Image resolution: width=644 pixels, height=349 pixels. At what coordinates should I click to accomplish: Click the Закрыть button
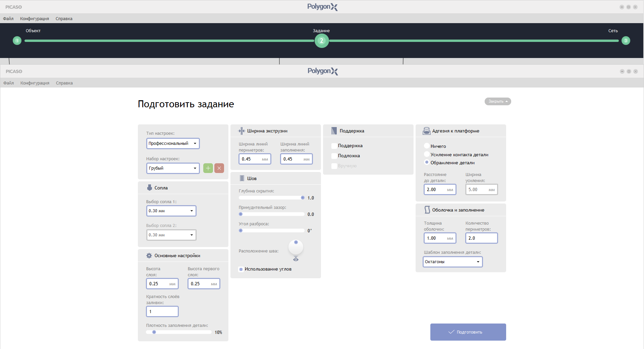[498, 101]
